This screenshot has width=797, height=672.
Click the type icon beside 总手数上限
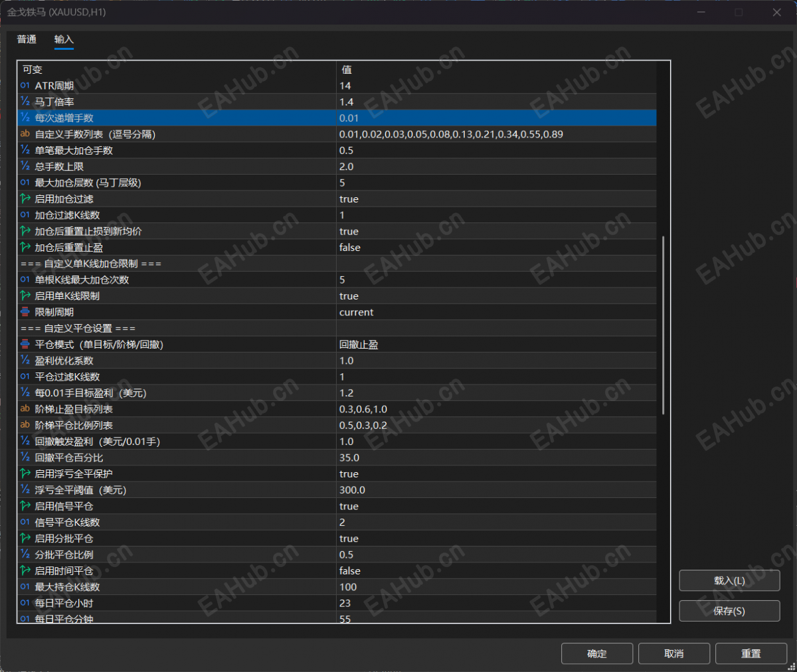[25, 166]
